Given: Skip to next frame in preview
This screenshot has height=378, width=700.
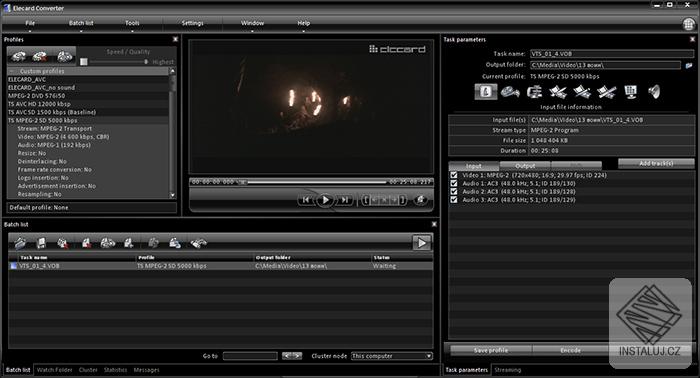Looking at the screenshot, I should point(344,200).
